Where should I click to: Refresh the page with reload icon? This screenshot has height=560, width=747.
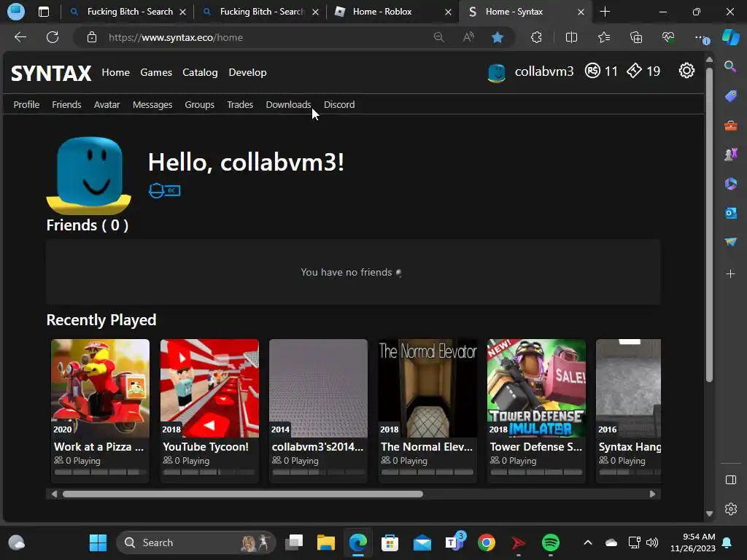click(53, 37)
